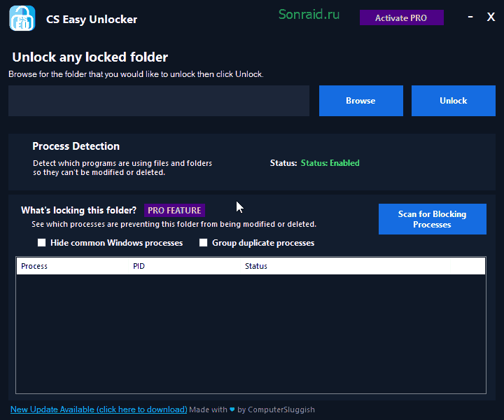Click the heart icon in the footer
The height and width of the screenshot is (420, 504).
(232, 409)
